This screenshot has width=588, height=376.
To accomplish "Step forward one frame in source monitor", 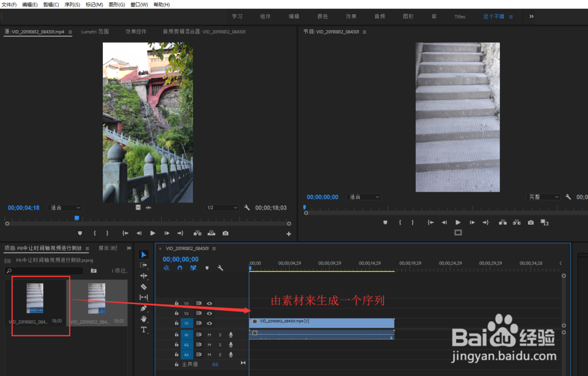I will (167, 233).
